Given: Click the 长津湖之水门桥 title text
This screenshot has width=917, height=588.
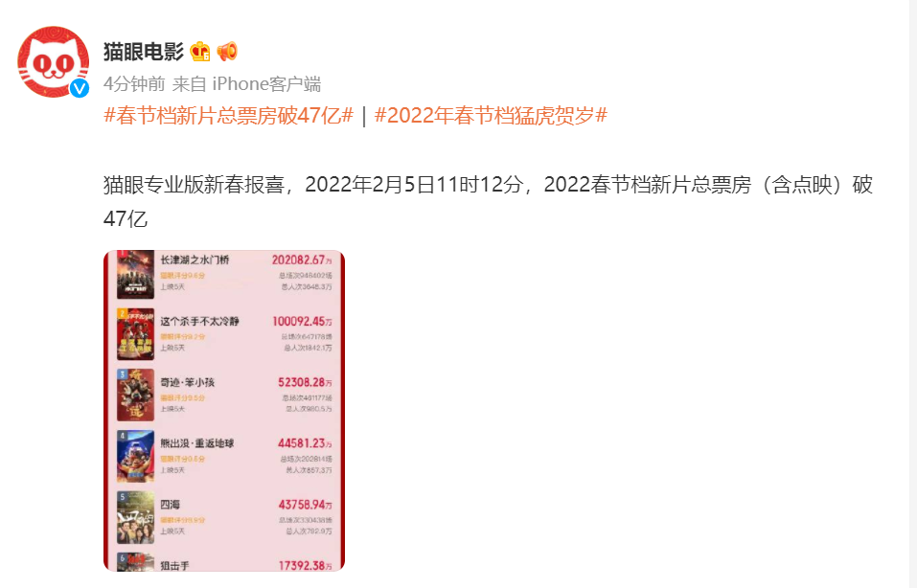Looking at the screenshot, I should pyautogui.click(x=195, y=260).
